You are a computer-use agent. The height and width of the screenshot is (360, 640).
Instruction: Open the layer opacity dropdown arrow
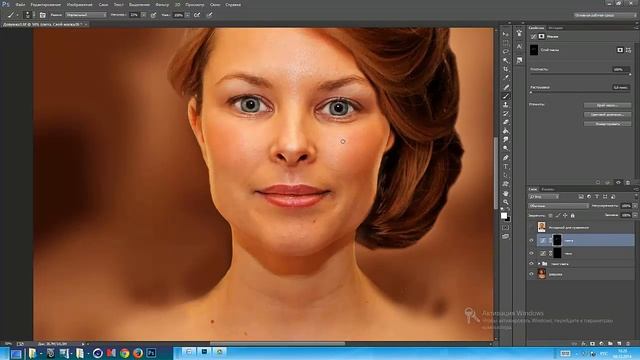click(x=635, y=206)
